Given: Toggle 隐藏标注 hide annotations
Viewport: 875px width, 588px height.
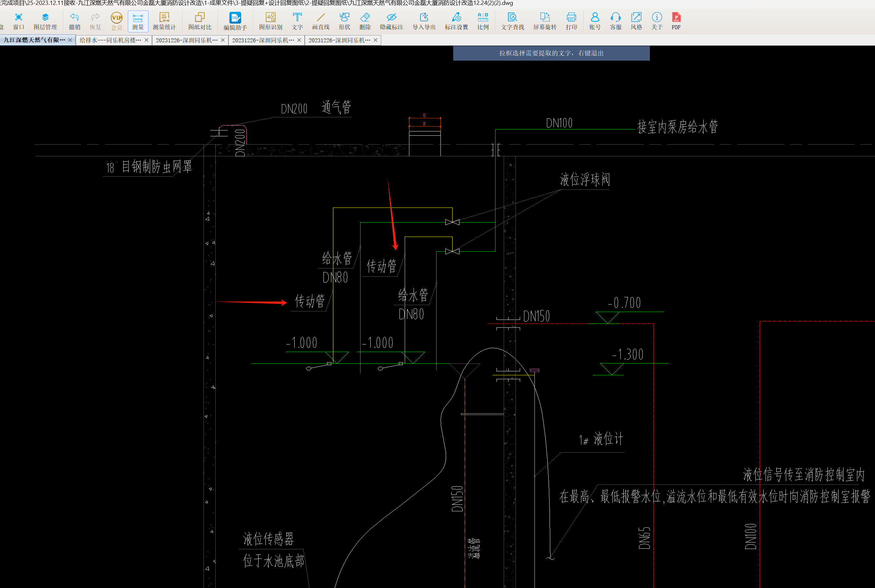Looking at the screenshot, I should coord(391,21).
